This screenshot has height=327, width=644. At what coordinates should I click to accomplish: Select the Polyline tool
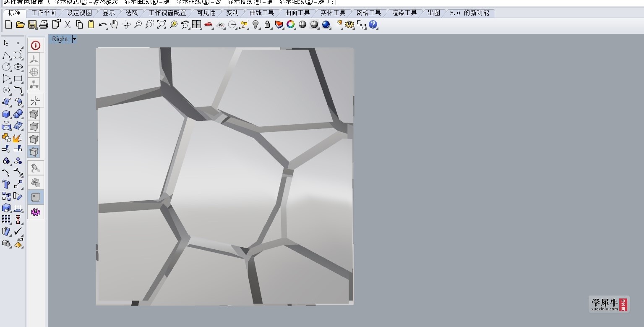pos(6,55)
